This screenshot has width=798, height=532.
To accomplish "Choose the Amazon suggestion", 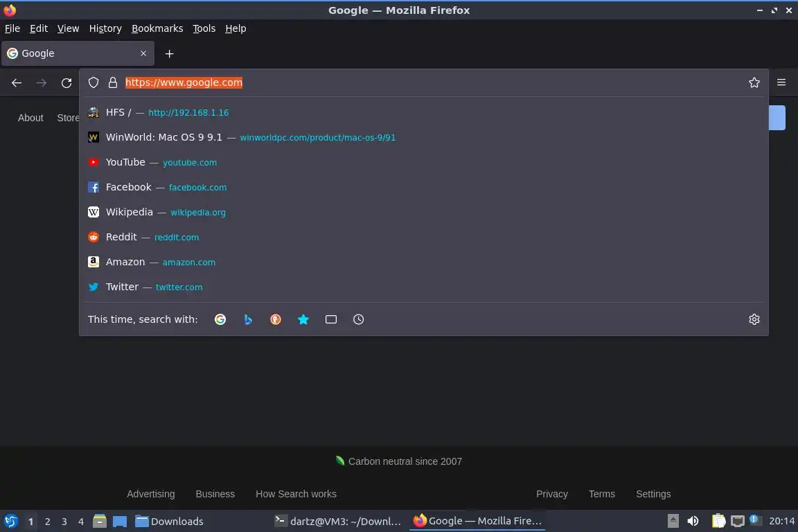I will point(423,262).
